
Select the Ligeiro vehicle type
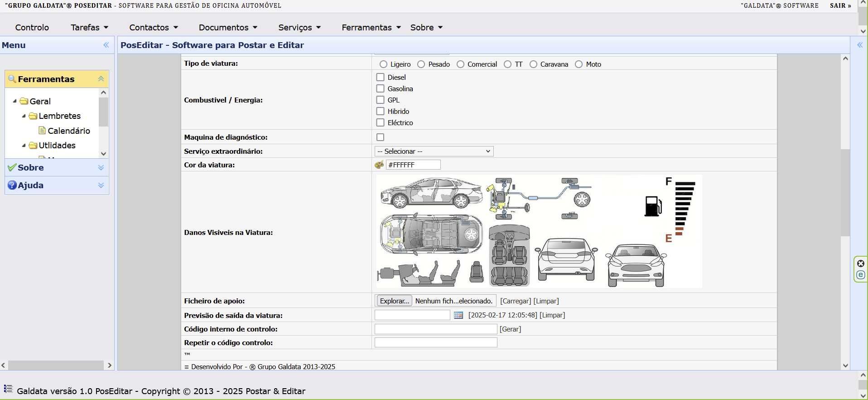[x=383, y=64]
